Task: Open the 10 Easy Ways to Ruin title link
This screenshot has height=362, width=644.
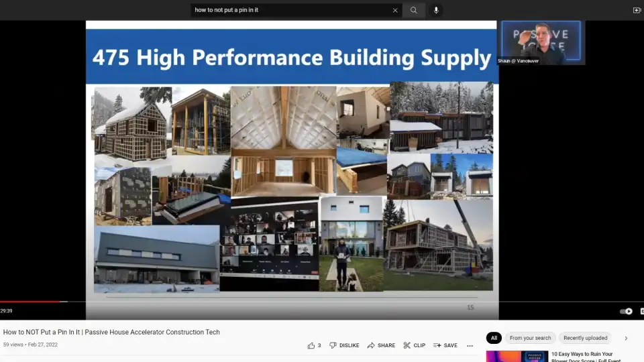Action: (x=582, y=354)
